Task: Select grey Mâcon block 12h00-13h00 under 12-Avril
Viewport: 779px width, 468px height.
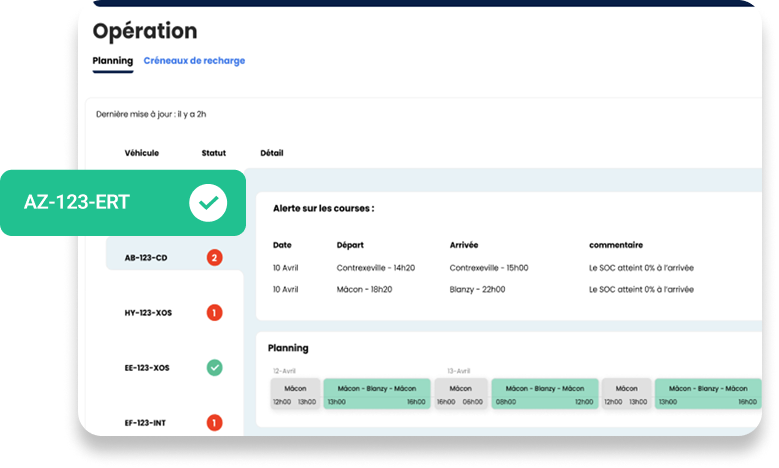Action: coord(295,394)
